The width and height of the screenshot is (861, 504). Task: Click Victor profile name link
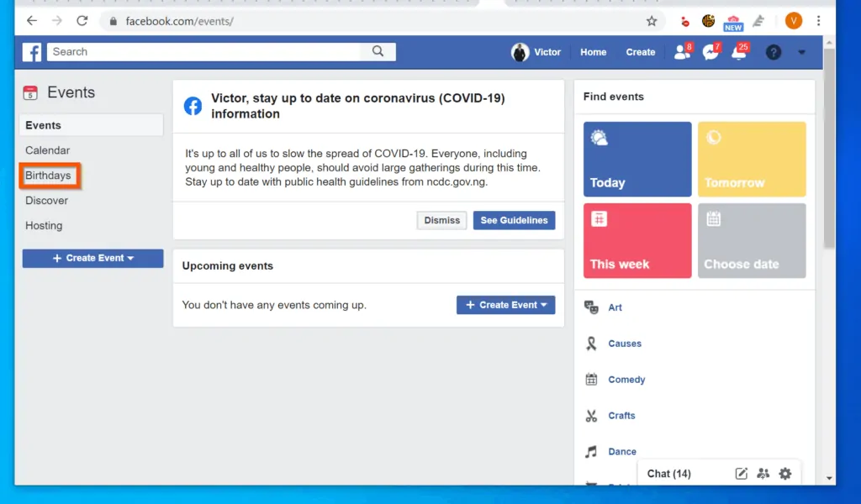(547, 52)
